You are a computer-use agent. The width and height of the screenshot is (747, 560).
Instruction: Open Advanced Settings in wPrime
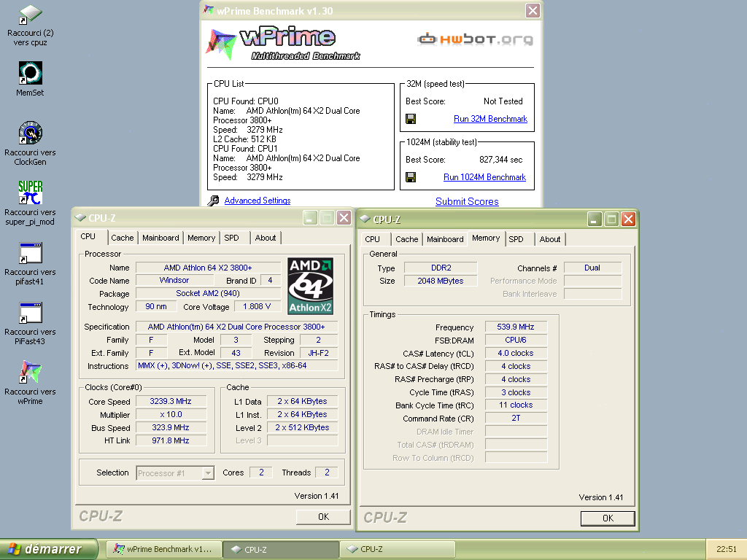[x=258, y=201]
